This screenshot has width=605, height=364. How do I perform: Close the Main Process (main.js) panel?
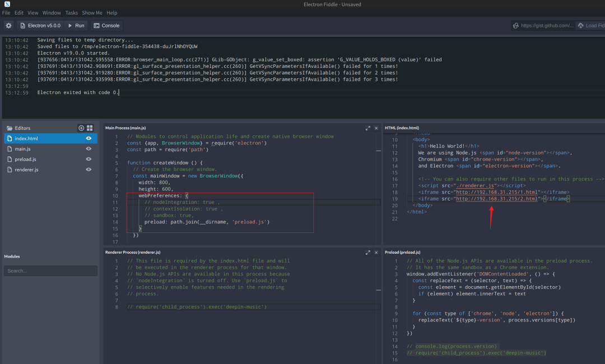pyautogui.click(x=376, y=128)
